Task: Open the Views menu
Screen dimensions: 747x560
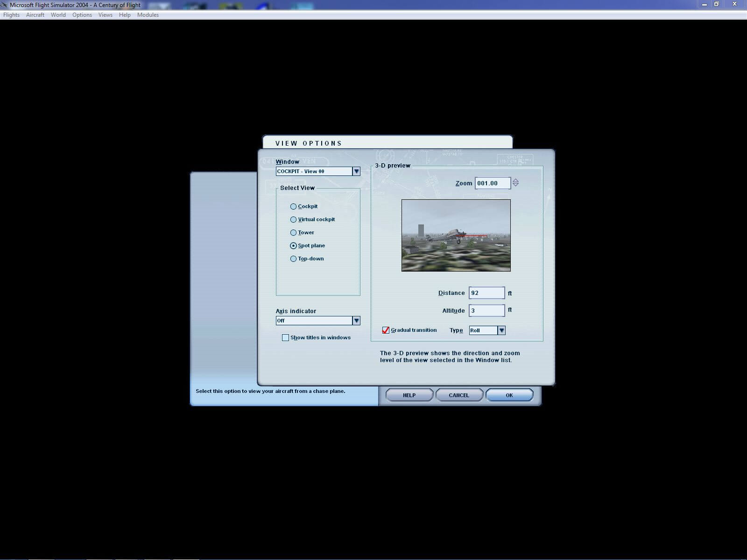Action: tap(106, 15)
